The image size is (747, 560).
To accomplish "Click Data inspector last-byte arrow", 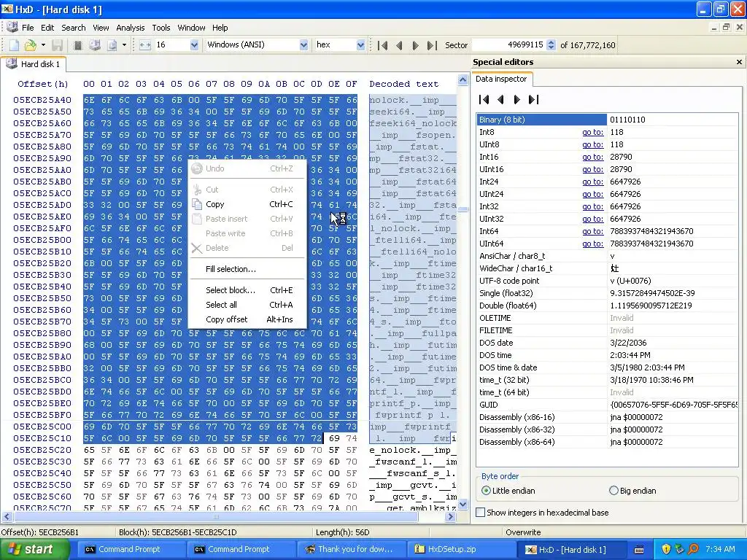I will click(533, 99).
